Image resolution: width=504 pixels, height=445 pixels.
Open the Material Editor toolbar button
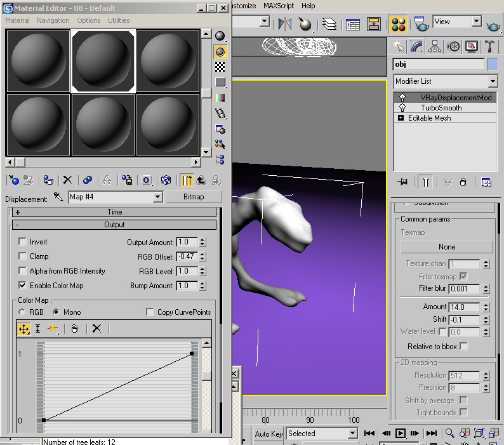[399, 24]
